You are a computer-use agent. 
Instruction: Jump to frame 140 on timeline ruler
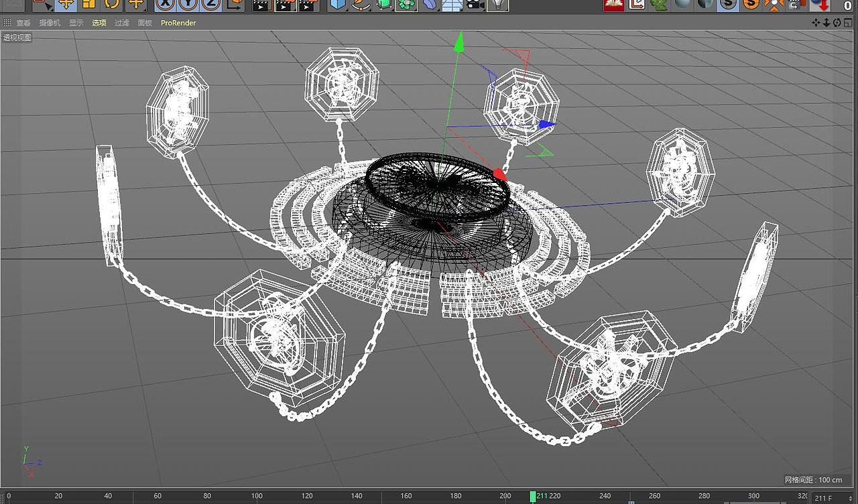click(356, 496)
